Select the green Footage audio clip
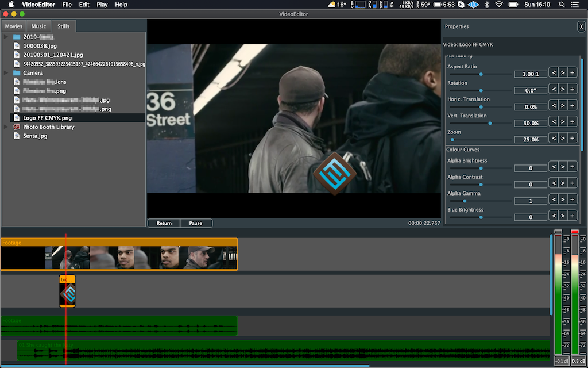Viewport: 588px width, 368px height. point(119,326)
